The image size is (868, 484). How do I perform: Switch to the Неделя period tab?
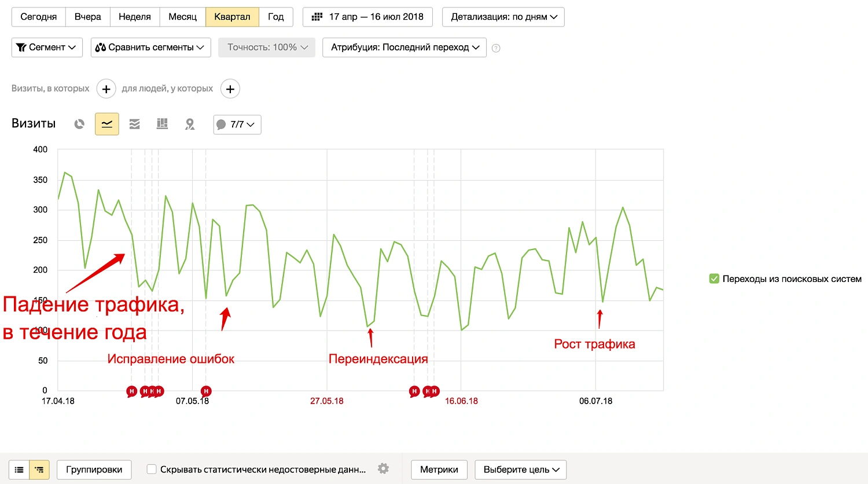click(x=134, y=17)
